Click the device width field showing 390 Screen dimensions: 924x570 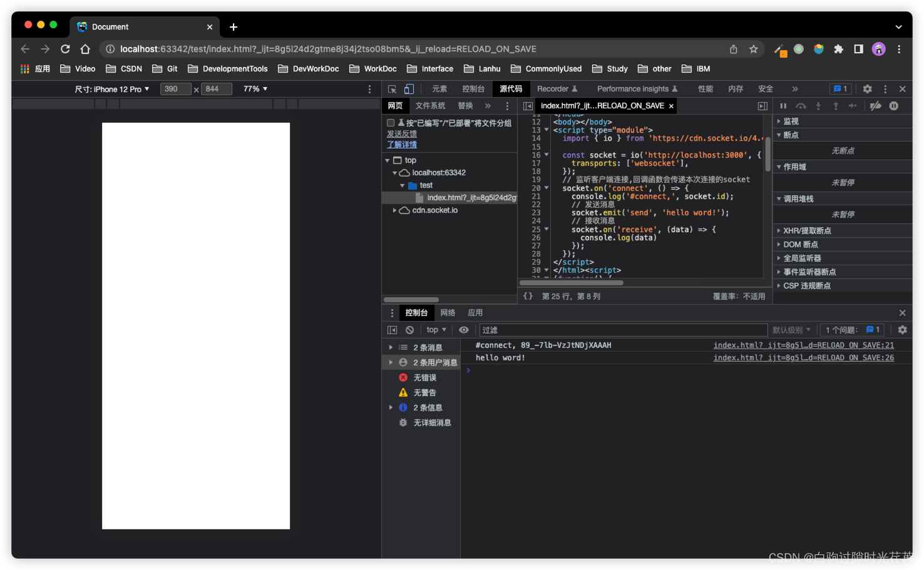(176, 89)
